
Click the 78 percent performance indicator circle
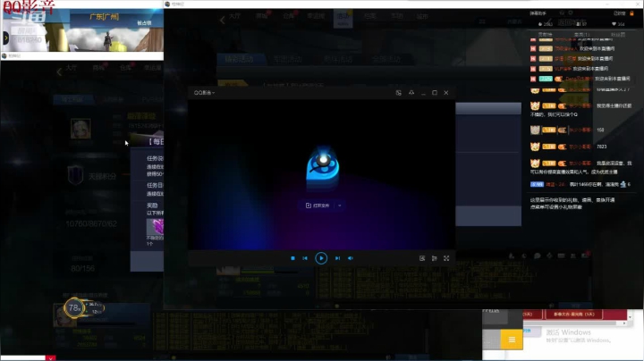74,307
